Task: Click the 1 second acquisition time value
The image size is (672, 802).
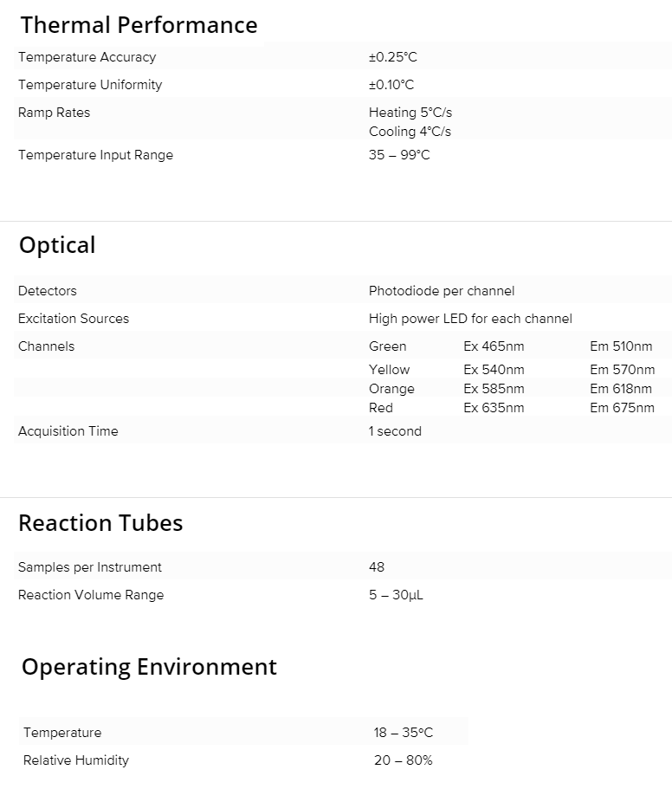Action: (x=395, y=431)
